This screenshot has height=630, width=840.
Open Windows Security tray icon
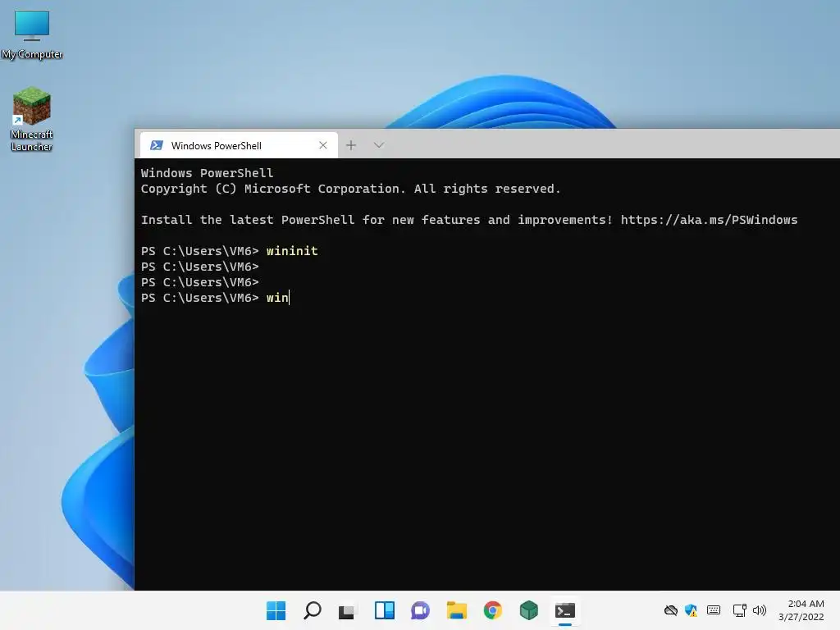691,610
